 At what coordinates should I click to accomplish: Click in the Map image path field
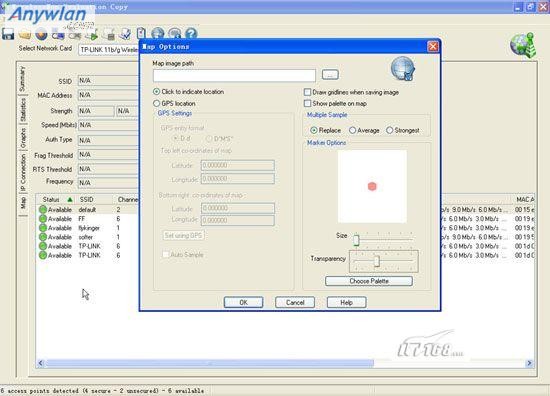tap(234, 75)
